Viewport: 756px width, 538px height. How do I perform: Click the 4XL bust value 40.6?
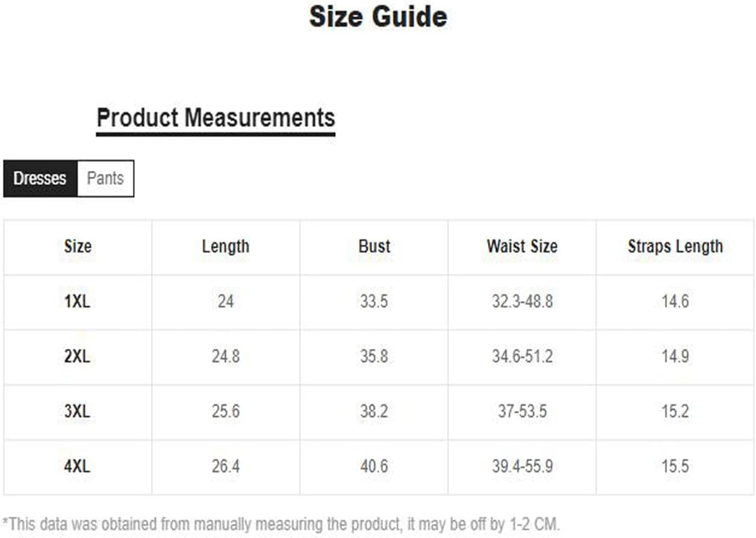[x=374, y=466]
